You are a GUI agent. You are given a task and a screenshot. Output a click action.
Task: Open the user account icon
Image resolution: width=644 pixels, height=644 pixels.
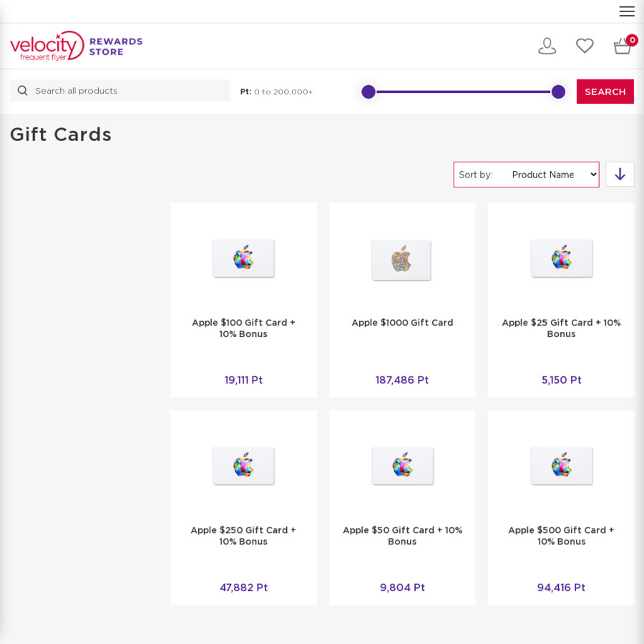point(547,46)
